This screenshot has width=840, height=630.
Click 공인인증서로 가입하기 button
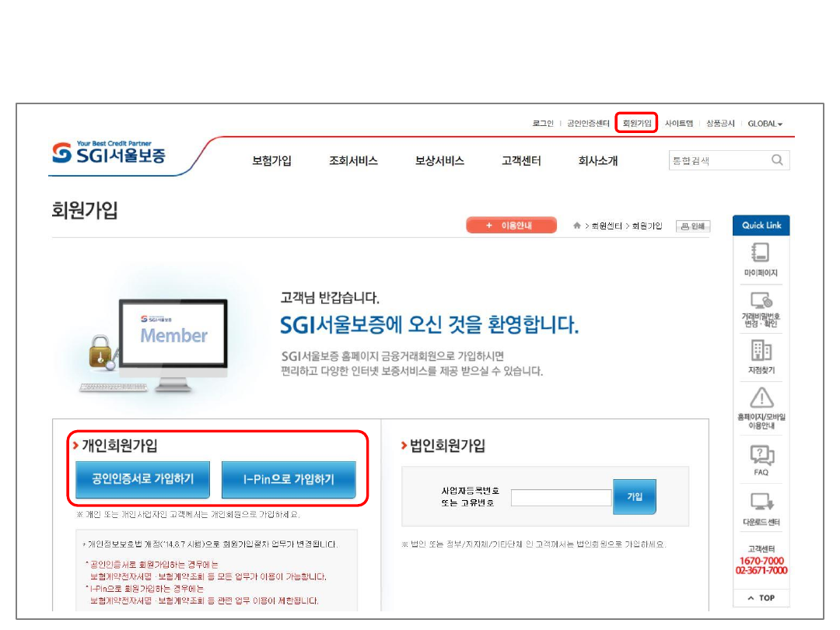click(142, 479)
